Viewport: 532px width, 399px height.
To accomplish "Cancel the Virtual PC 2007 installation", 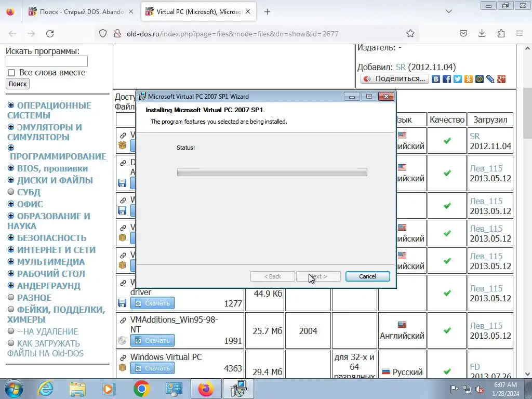I will coord(367,276).
